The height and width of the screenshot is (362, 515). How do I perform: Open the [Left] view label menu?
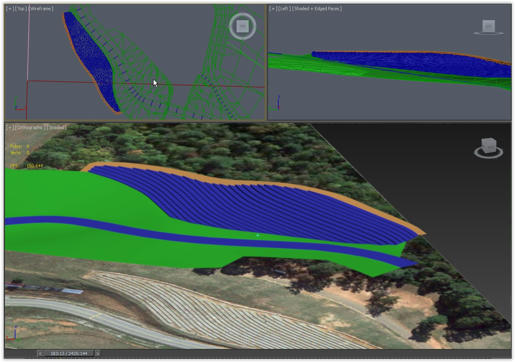click(x=283, y=9)
